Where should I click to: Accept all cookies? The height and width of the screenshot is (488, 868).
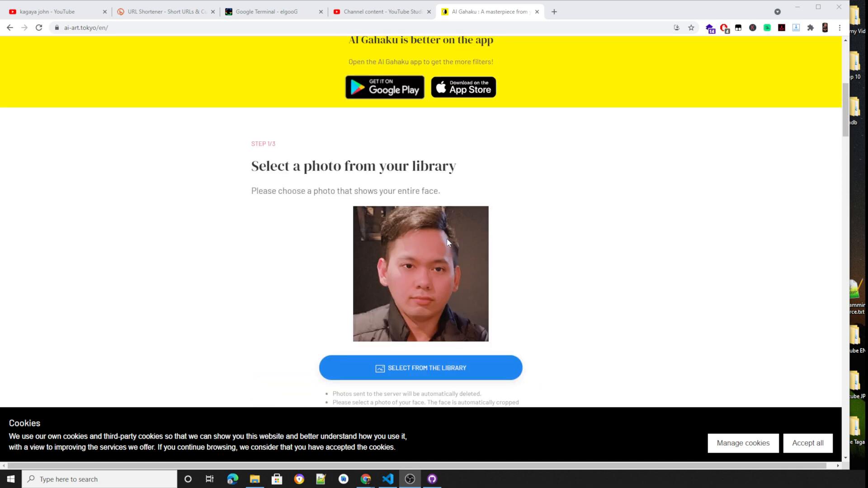(807, 443)
